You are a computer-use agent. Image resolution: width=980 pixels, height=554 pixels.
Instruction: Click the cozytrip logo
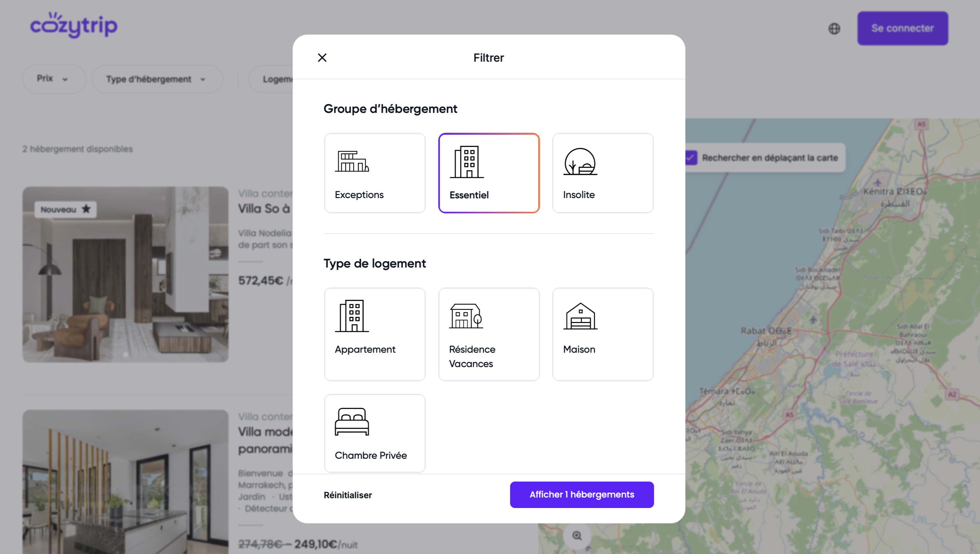[74, 25]
